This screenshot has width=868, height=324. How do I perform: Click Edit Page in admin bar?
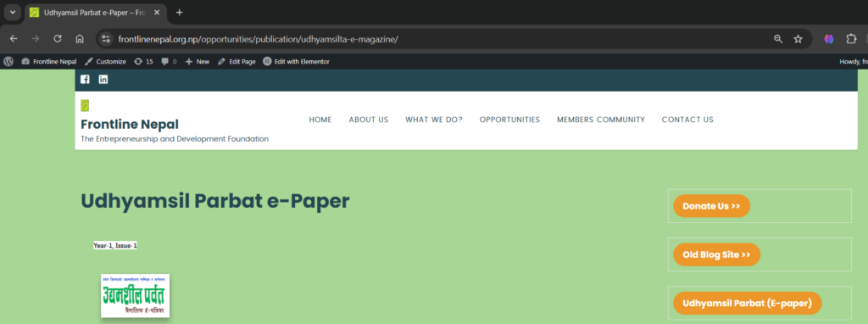click(x=237, y=61)
